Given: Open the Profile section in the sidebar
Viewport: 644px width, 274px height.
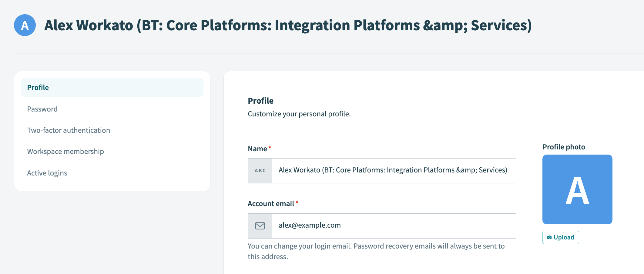Looking at the screenshot, I should click(38, 88).
